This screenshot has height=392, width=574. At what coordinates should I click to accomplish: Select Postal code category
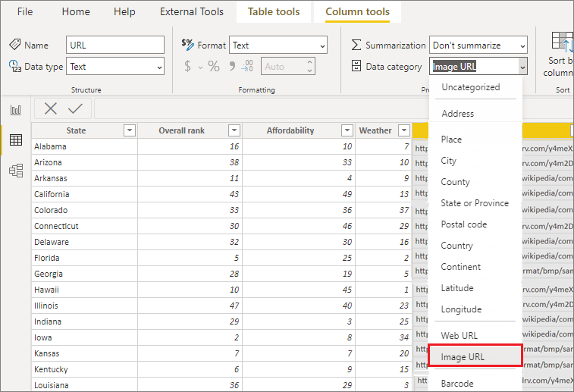(x=464, y=224)
